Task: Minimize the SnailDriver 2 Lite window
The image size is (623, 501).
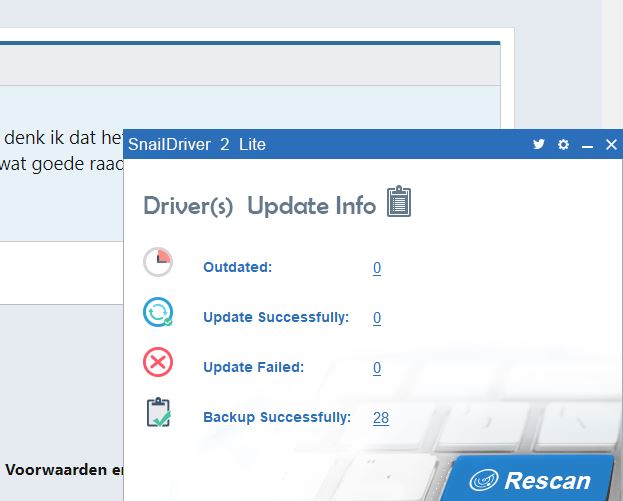Action: click(587, 147)
